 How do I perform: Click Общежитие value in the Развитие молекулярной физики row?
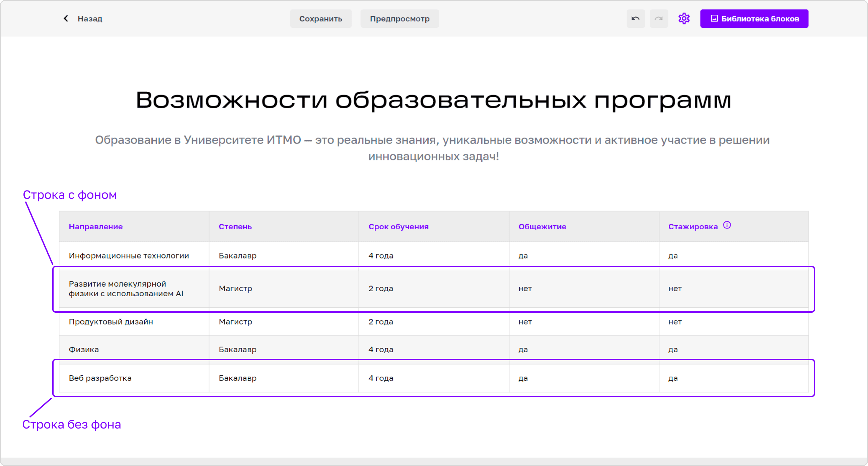(x=525, y=289)
